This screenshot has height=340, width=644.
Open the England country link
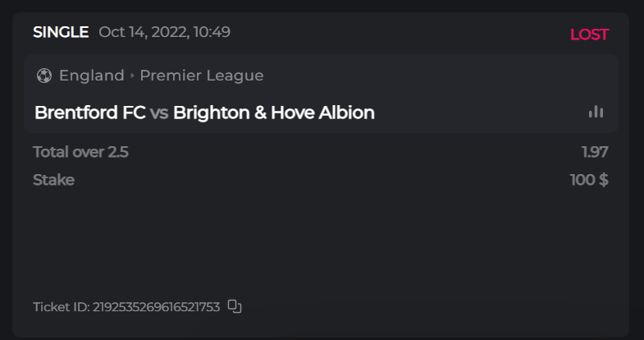point(91,76)
